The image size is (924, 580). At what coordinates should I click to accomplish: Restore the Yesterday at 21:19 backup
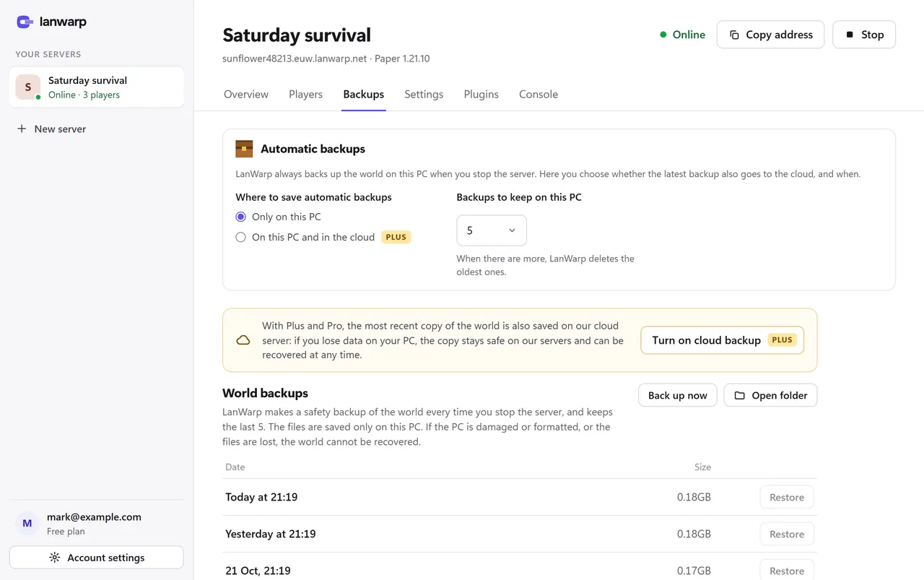[787, 534]
